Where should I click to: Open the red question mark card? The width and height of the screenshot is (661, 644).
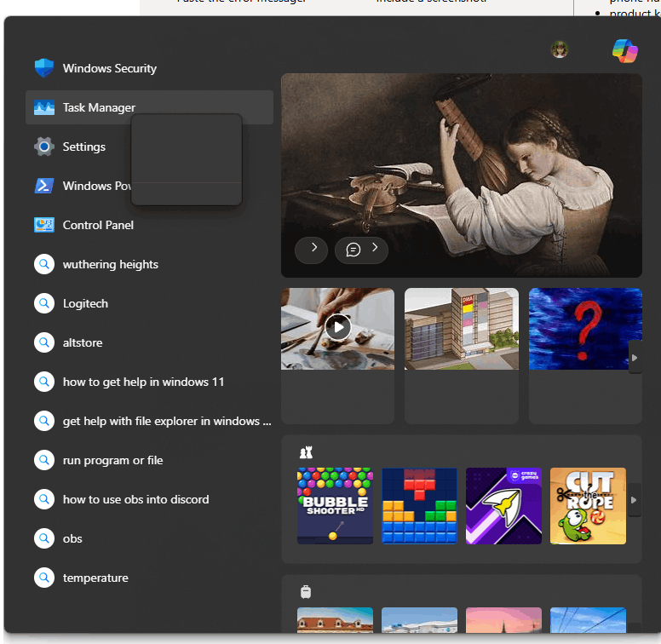point(585,355)
